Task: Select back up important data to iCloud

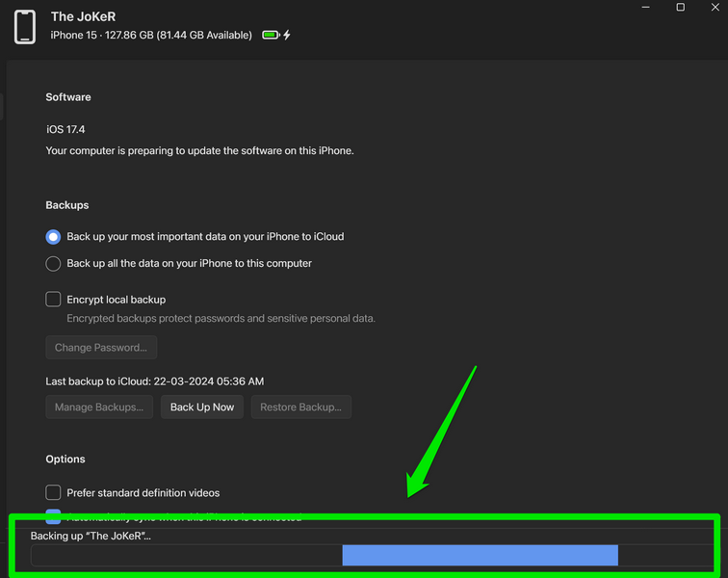Action: [54, 237]
